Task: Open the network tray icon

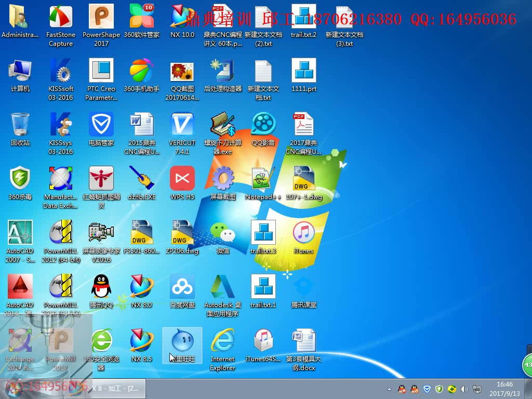Action: [x=477, y=389]
